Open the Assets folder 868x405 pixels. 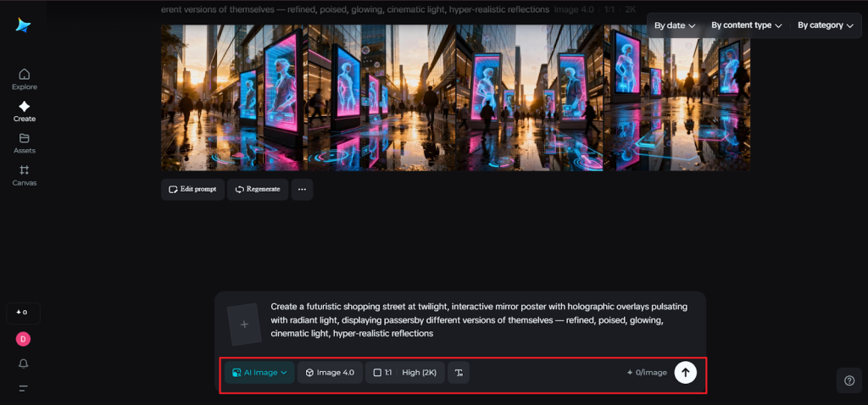[24, 143]
